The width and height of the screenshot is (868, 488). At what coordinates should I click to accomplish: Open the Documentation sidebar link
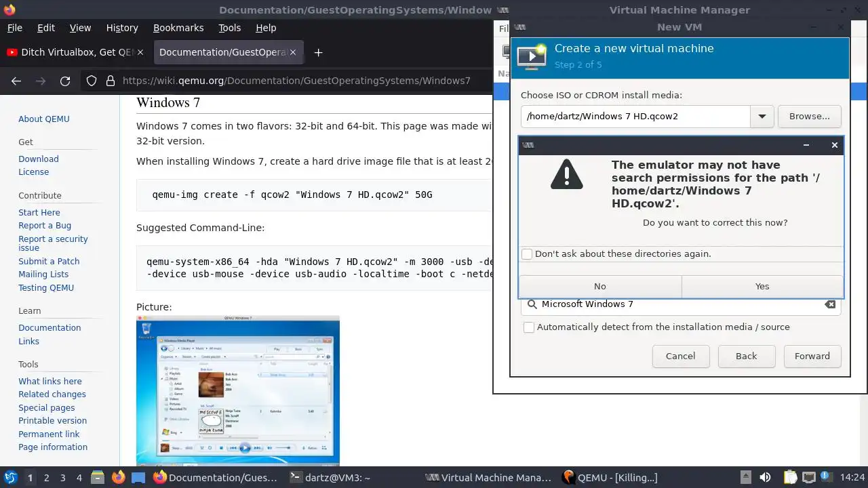pos(50,328)
